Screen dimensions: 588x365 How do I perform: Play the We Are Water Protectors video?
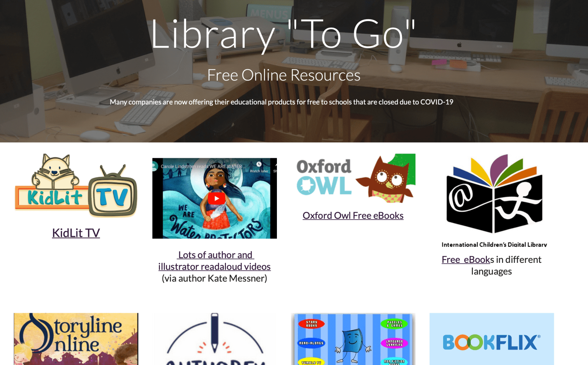217,198
